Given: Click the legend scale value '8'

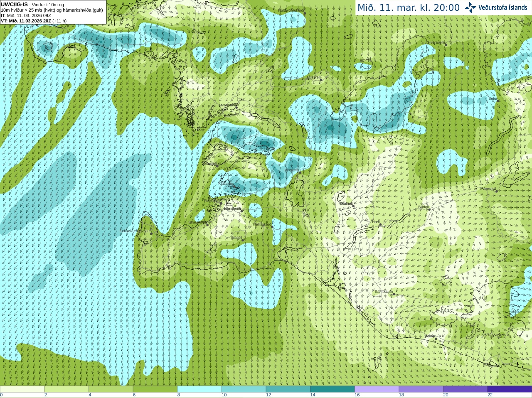Looking at the screenshot, I should tap(179, 395).
